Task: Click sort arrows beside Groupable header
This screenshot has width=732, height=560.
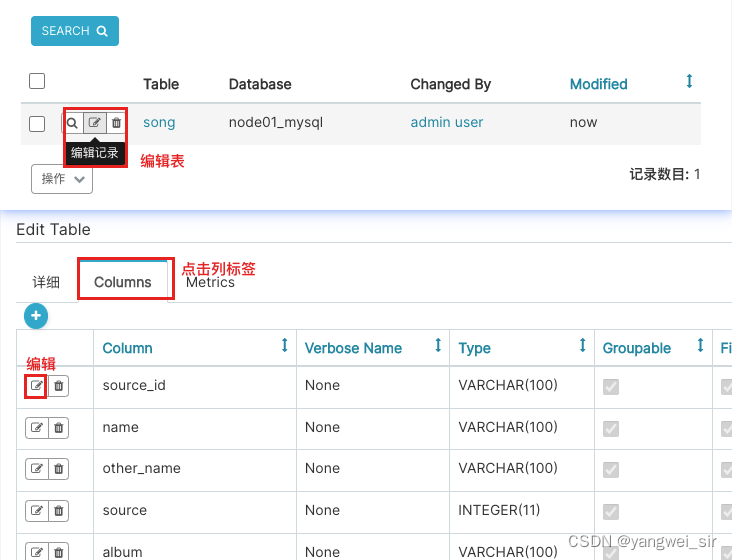Action: [700, 345]
